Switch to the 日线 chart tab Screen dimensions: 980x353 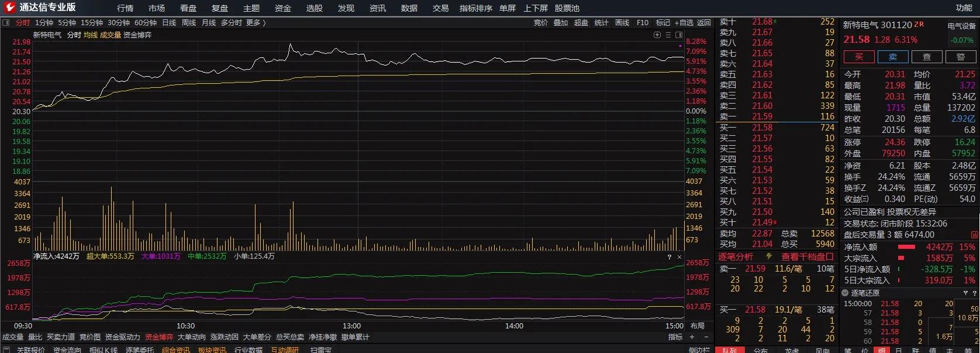(169, 23)
